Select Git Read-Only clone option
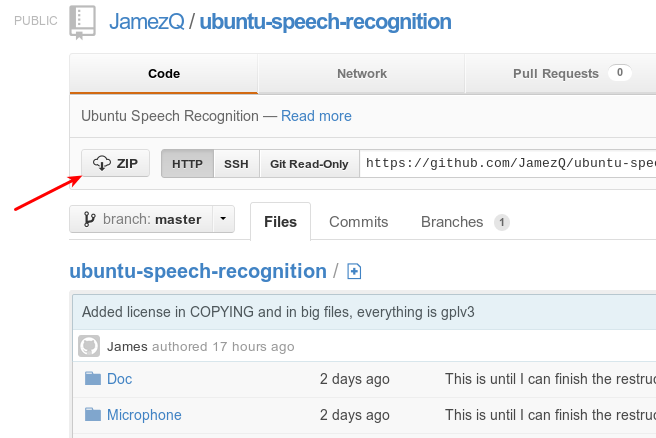656x438 pixels. [x=309, y=164]
